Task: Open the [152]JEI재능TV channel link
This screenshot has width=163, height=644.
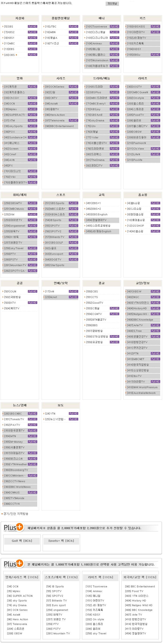Action: pos(137,38)
